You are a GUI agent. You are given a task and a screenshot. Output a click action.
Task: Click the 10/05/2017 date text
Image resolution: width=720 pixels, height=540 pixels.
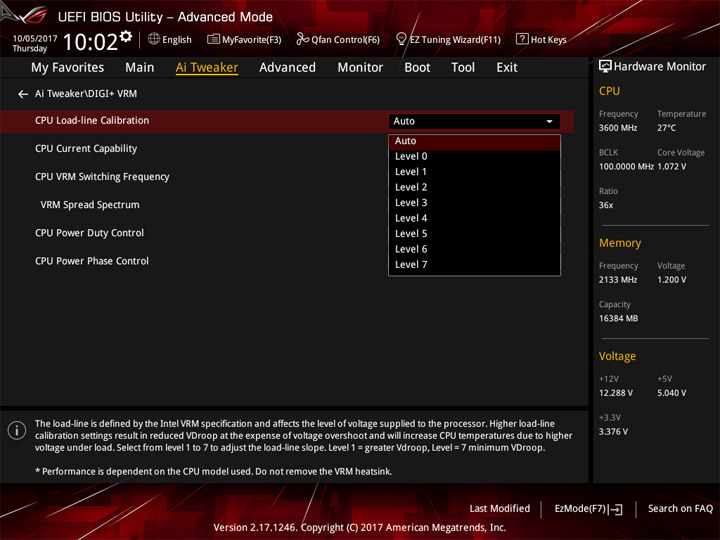[x=35, y=39]
